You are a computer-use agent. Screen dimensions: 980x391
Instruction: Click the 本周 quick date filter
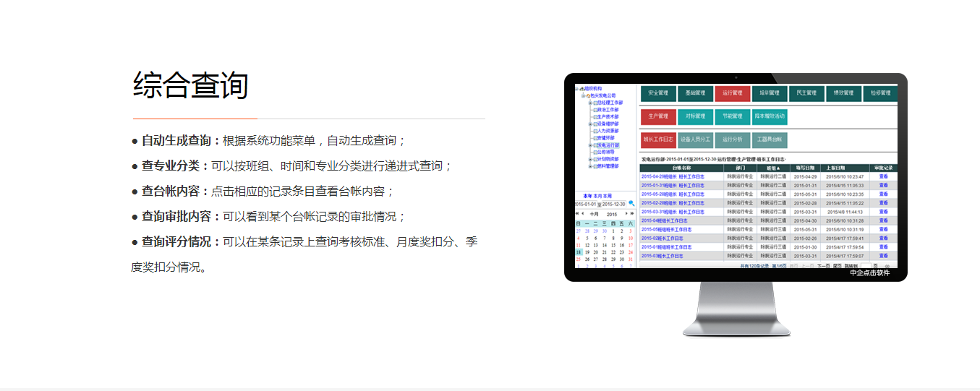tap(608, 196)
